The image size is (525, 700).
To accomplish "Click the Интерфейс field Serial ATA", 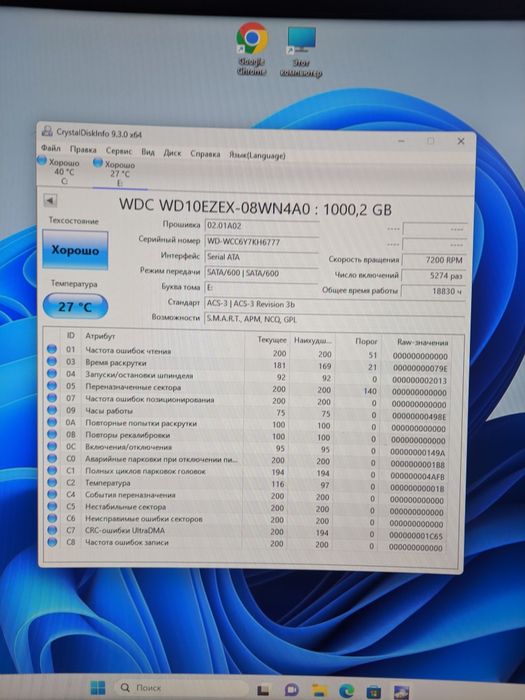I will [x=262, y=258].
